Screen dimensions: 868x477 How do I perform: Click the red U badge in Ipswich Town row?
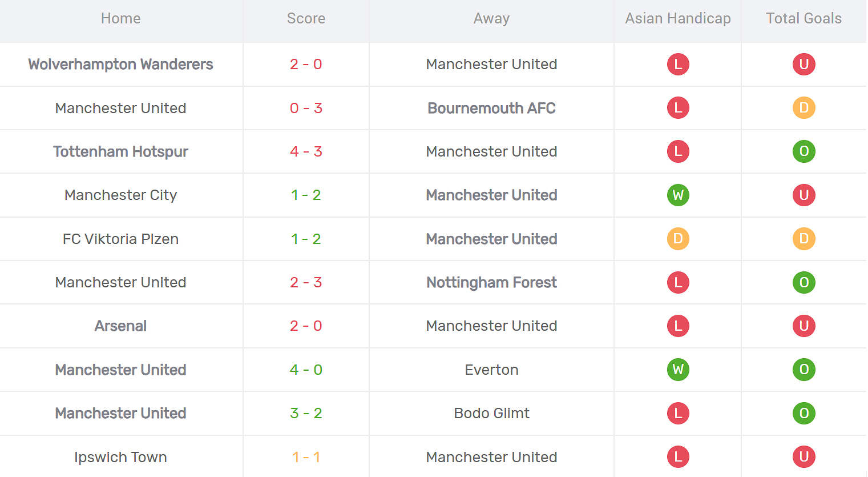pos(804,457)
